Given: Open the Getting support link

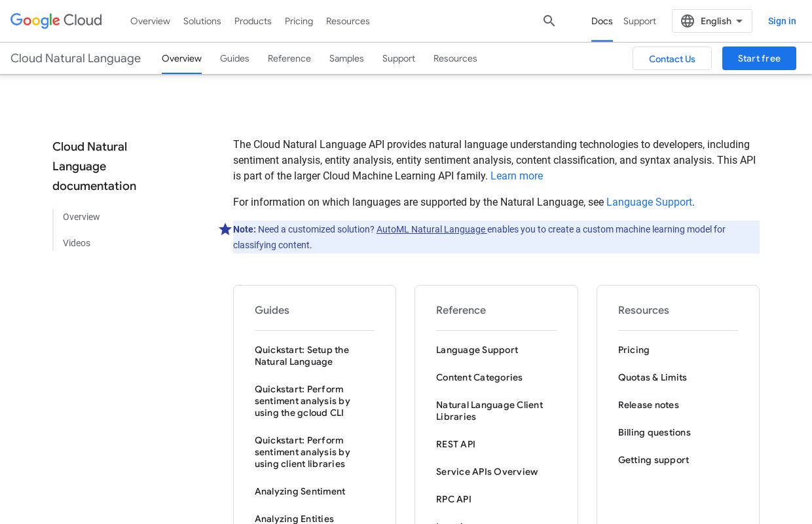Looking at the screenshot, I should [654, 460].
